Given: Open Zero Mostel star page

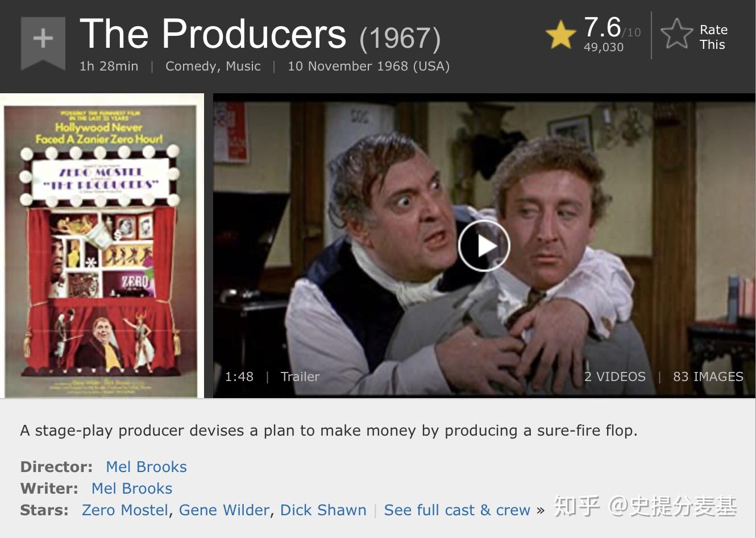Looking at the screenshot, I should pyautogui.click(x=125, y=510).
